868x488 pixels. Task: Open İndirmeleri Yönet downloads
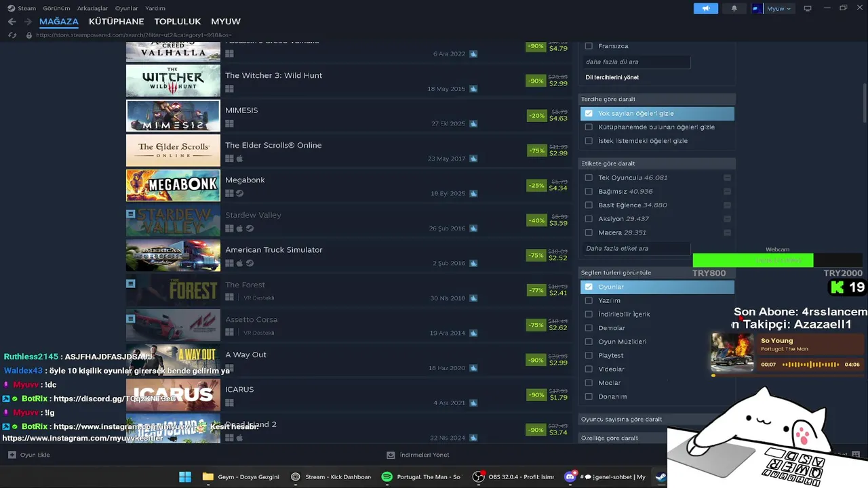[x=418, y=455]
